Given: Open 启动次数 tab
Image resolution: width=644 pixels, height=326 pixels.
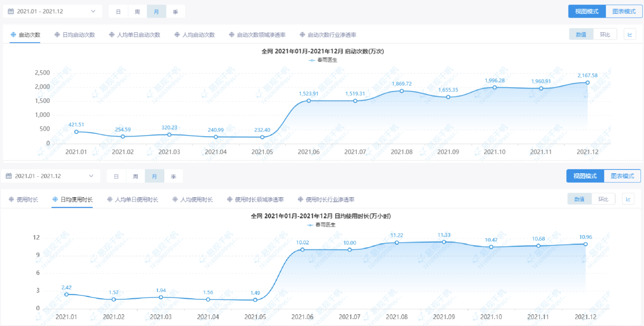Looking at the screenshot, I should pyautogui.click(x=29, y=35).
